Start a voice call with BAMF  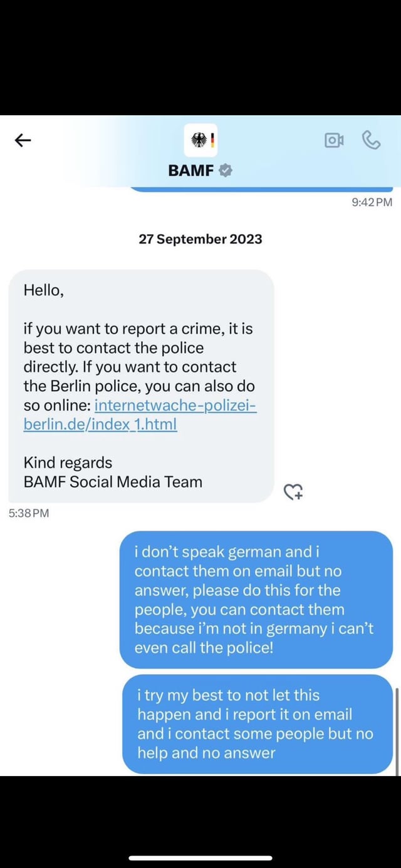[x=371, y=140]
